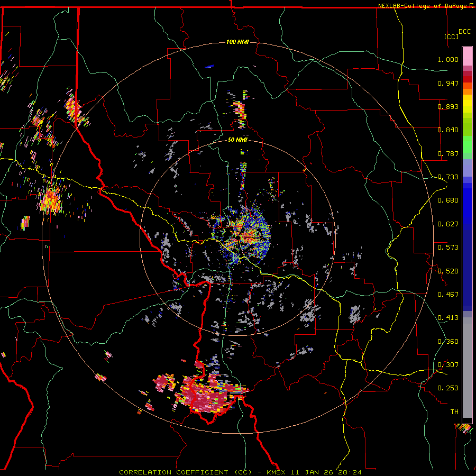Click the DCC product label
The width and height of the screenshot is (476, 476).
coord(464,32)
